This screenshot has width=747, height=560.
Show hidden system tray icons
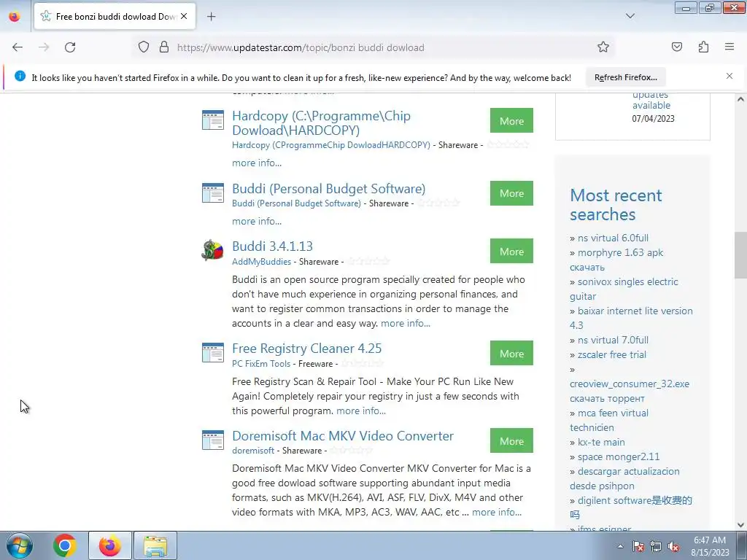(620, 547)
